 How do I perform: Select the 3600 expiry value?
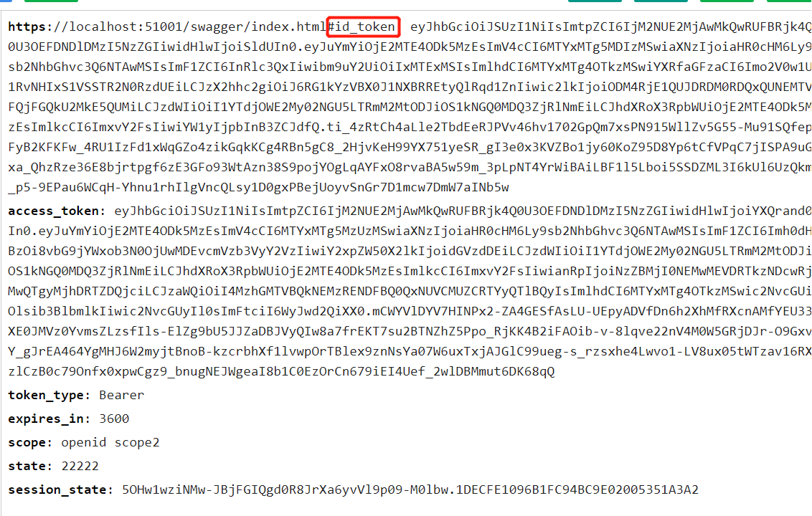coord(114,419)
